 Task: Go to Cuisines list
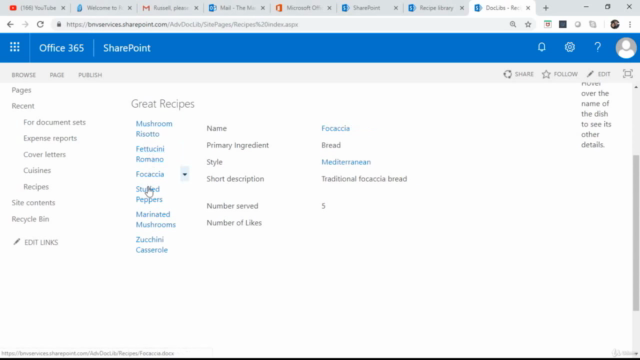coord(37,170)
